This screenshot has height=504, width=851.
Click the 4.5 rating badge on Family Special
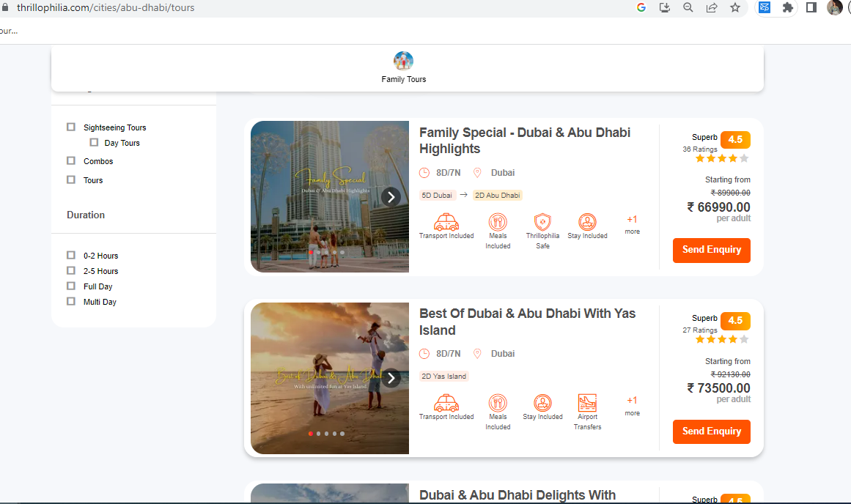[735, 139]
